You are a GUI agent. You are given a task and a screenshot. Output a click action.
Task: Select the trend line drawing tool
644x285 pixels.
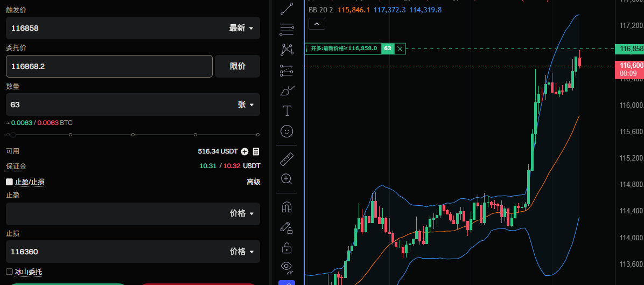pos(286,9)
